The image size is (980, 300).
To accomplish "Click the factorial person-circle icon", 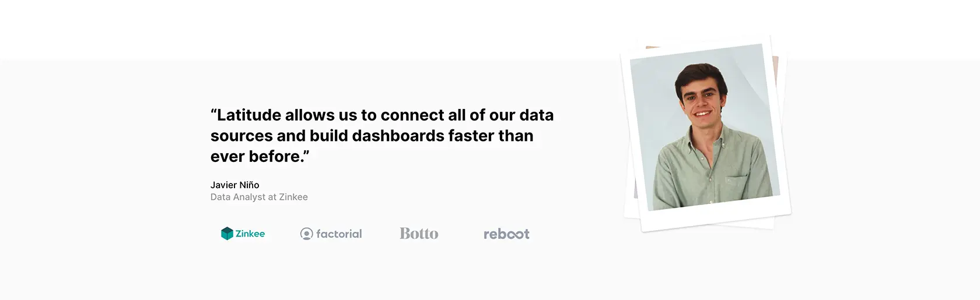I will (x=306, y=234).
